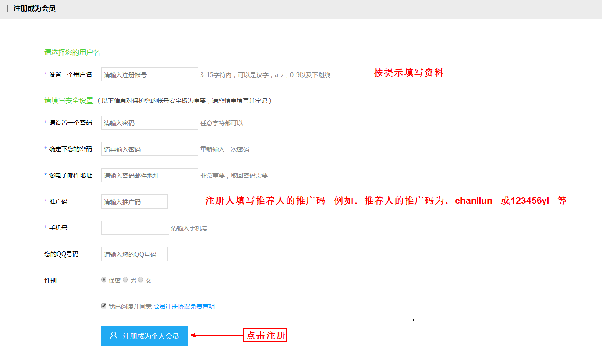This screenshot has height=364, width=602.
Task: Click the person icon on the register button
Action: (x=113, y=336)
